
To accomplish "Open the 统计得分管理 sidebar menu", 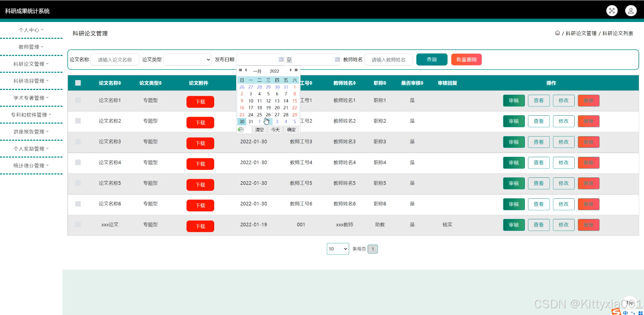I will pos(31,166).
